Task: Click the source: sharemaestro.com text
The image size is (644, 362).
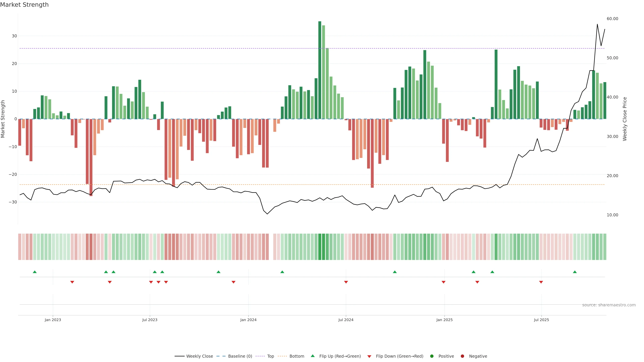Action: (609, 305)
